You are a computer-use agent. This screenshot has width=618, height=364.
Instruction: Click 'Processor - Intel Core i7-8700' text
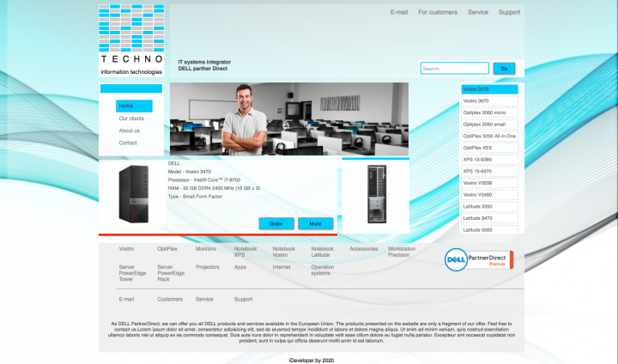click(x=204, y=179)
